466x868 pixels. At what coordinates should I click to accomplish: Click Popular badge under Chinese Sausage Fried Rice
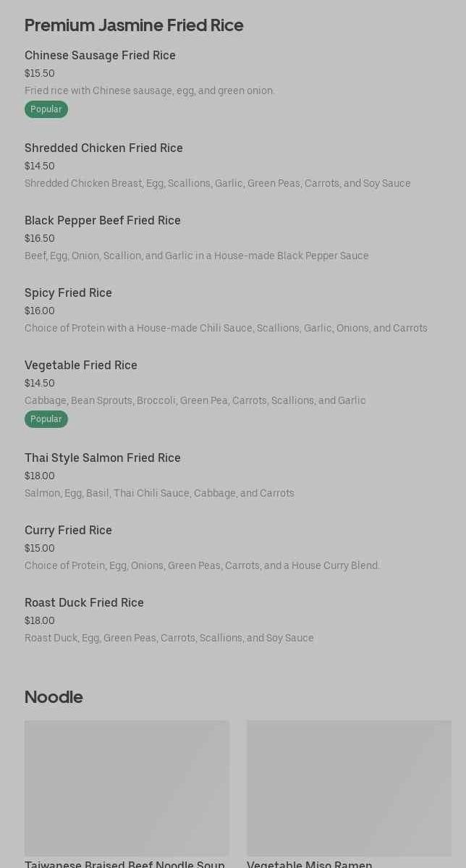coord(46,109)
